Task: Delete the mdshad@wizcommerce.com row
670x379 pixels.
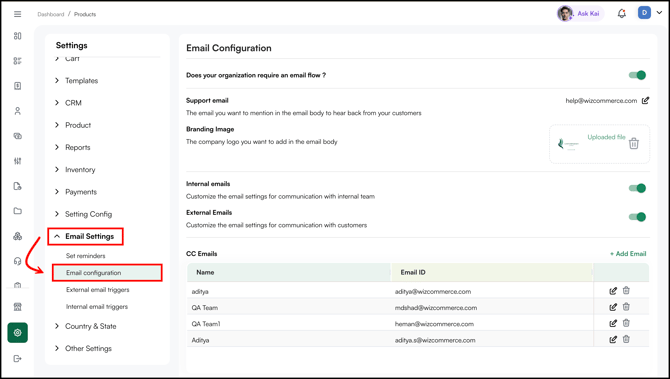Action: point(626,307)
